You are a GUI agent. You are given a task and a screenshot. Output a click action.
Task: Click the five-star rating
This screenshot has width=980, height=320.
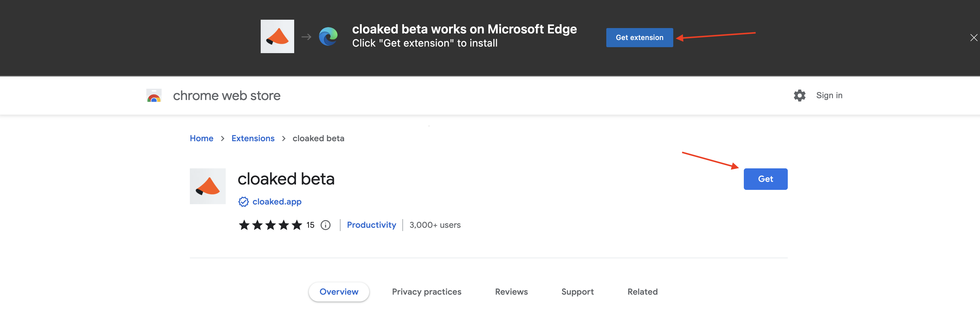click(271, 225)
